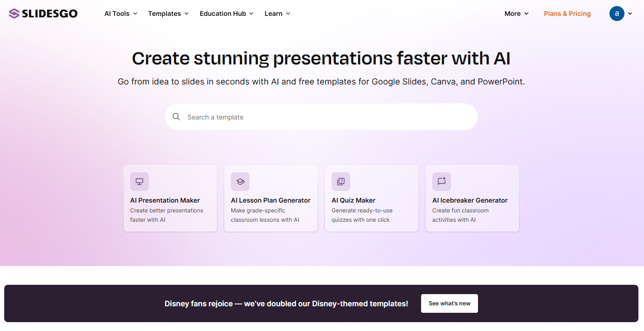This screenshot has width=644, height=331.
Task: Open the Education Hub dropdown
Action: coord(226,14)
